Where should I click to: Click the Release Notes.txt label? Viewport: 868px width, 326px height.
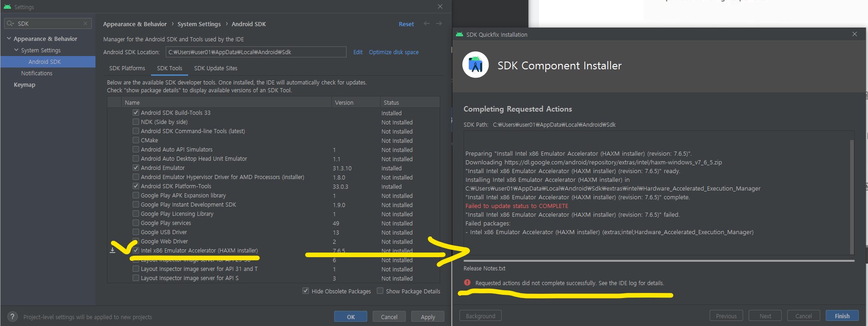(484, 268)
